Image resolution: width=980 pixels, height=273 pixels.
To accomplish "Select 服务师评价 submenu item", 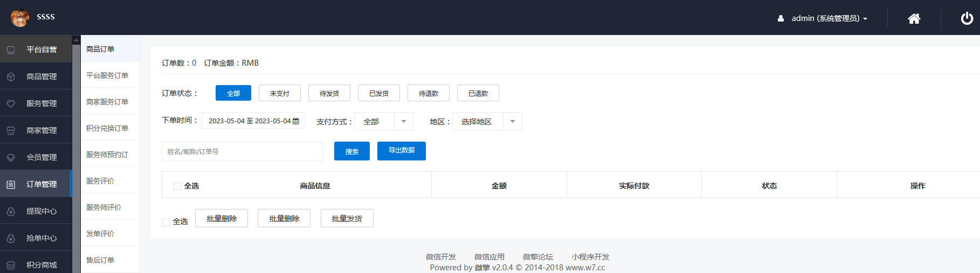I will pyautogui.click(x=111, y=207).
